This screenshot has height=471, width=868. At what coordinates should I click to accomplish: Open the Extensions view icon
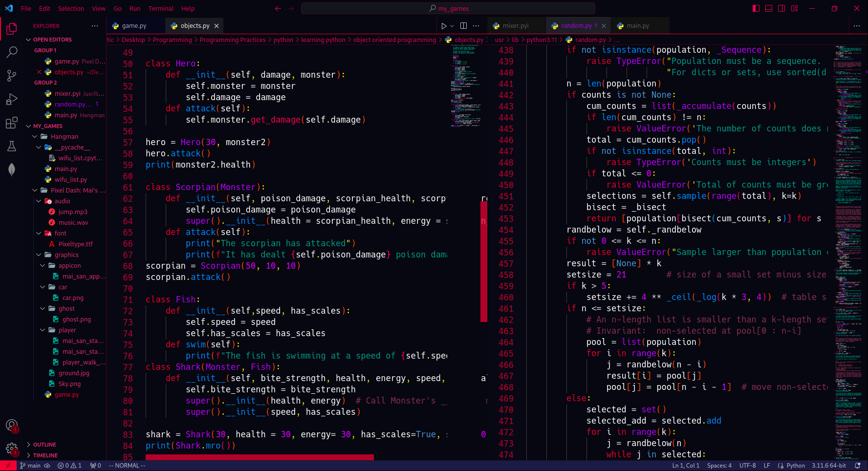click(12, 123)
